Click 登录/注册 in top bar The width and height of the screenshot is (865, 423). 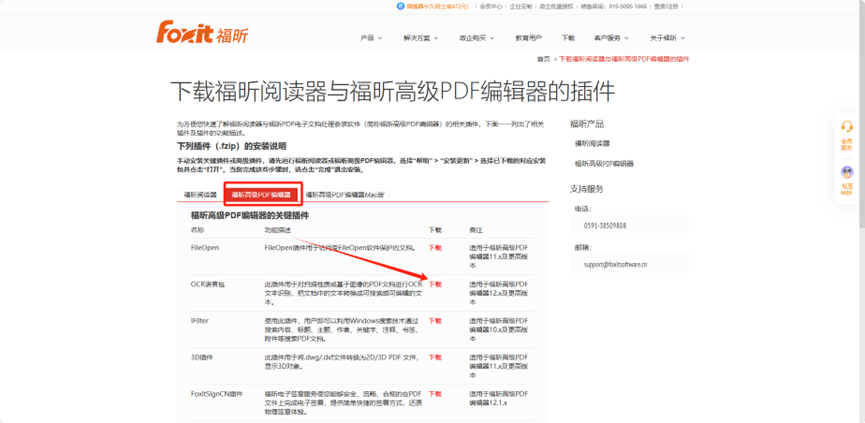tap(666, 7)
